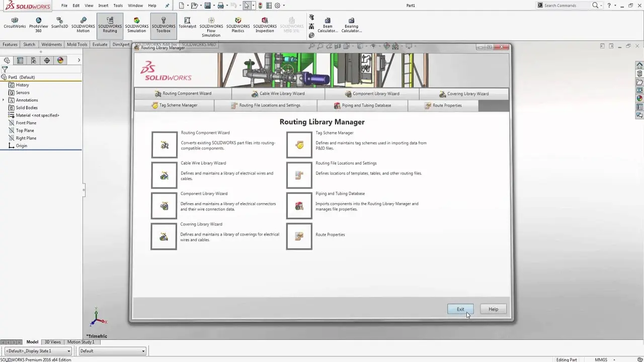The height and width of the screenshot is (362, 644).
Task: Click the Exit button
Action: tap(460, 309)
